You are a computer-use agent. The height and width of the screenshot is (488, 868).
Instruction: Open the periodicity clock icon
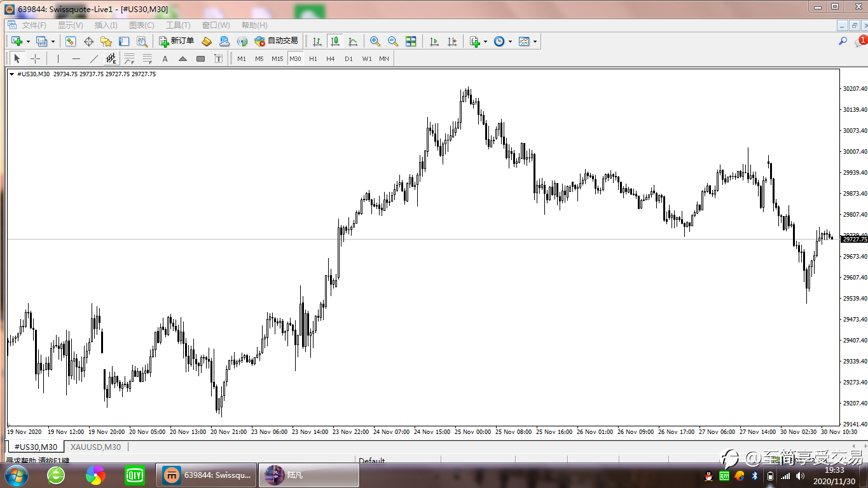click(499, 41)
